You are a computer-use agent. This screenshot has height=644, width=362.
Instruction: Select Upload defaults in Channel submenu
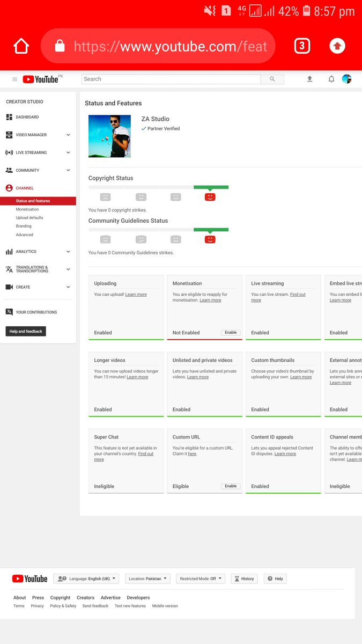29,218
